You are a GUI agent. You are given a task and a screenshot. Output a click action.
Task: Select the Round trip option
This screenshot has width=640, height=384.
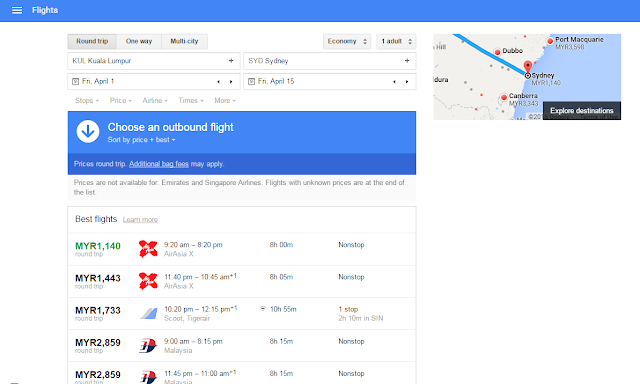tap(92, 41)
